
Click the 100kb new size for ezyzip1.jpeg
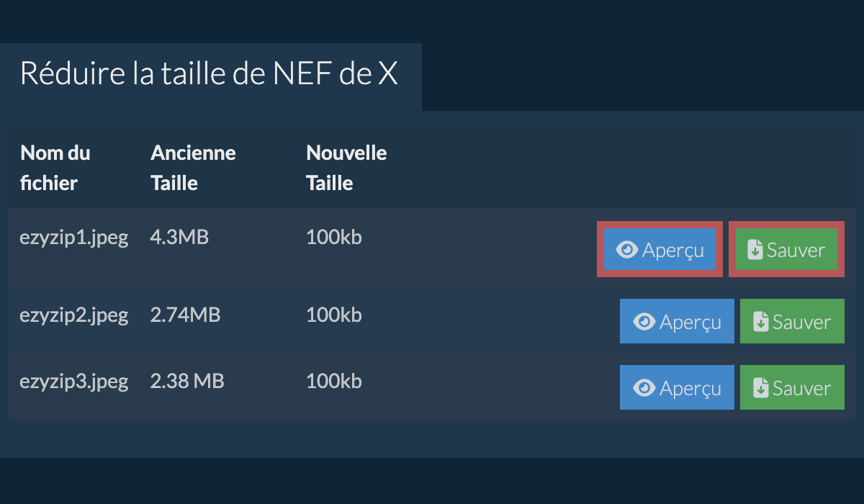[x=333, y=238]
